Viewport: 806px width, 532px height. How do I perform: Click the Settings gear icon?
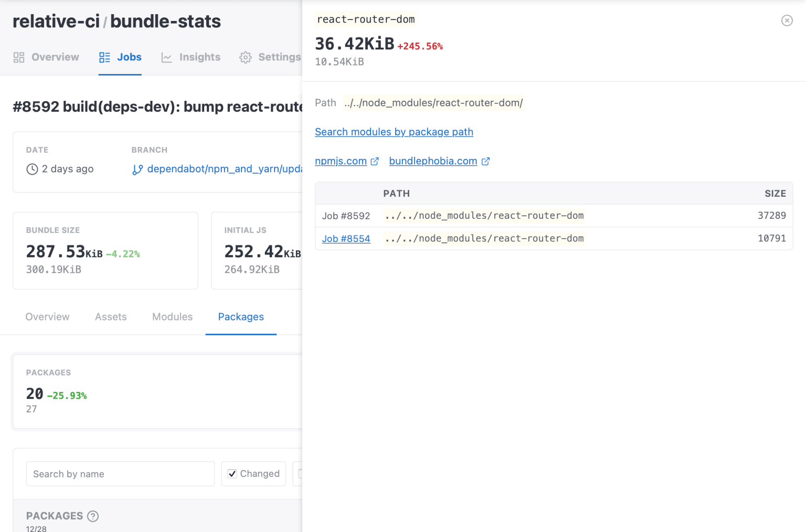245,57
